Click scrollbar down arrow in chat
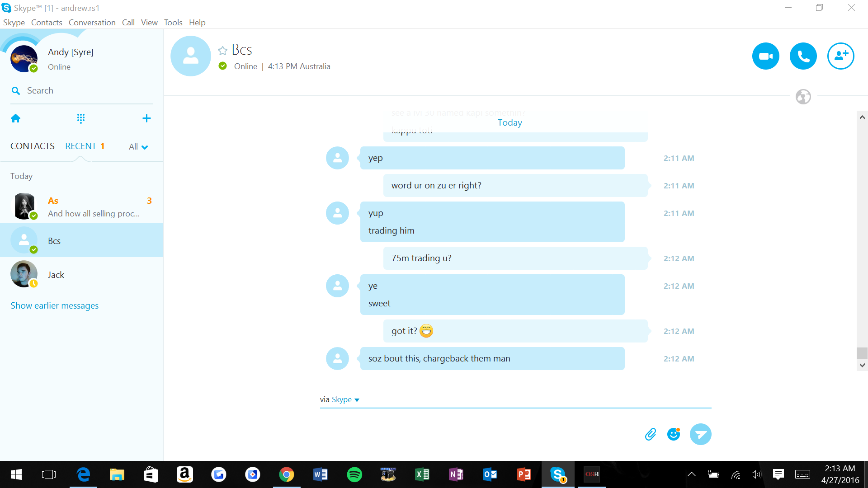Viewport: 868px width, 488px height. 862,365
